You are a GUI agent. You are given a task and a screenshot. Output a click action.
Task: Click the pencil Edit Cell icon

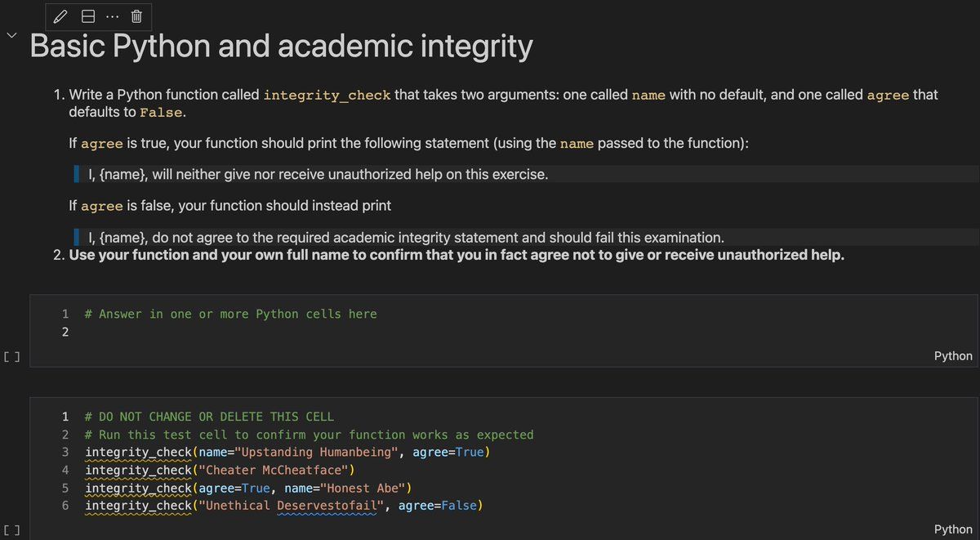[60, 16]
